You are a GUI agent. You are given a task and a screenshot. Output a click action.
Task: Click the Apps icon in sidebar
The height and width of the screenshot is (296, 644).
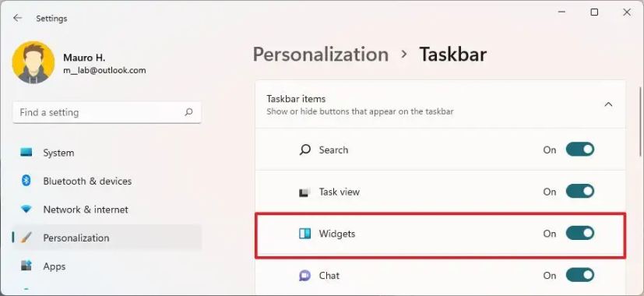pos(26,266)
